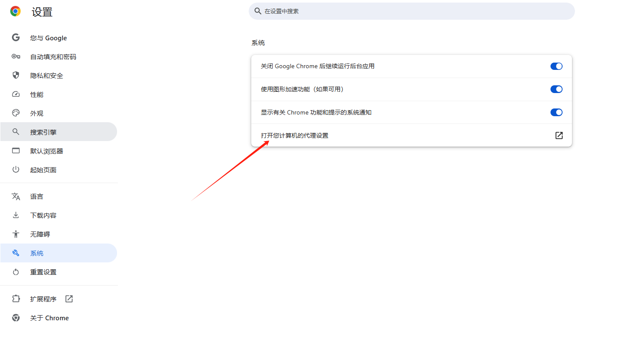Select 搜索引擎 menu item
The width and height of the screenshot is (644, 364).
click(x=59, y=132)
